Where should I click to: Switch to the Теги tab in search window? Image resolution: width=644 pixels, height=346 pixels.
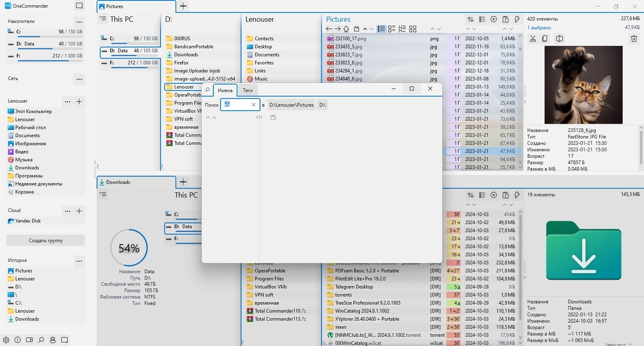pos(248,91)
